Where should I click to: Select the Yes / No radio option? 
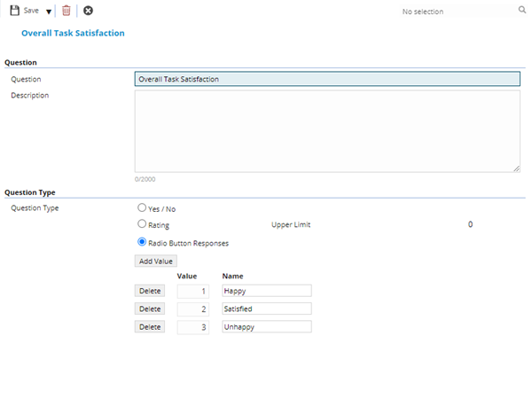click(142, 208)
